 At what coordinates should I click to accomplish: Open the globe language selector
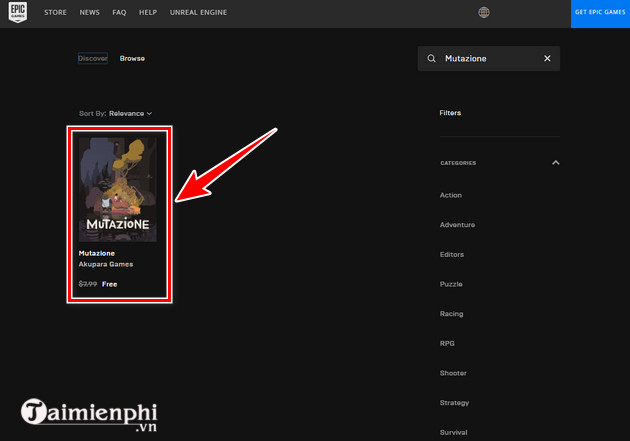click(x=484, y=12)
